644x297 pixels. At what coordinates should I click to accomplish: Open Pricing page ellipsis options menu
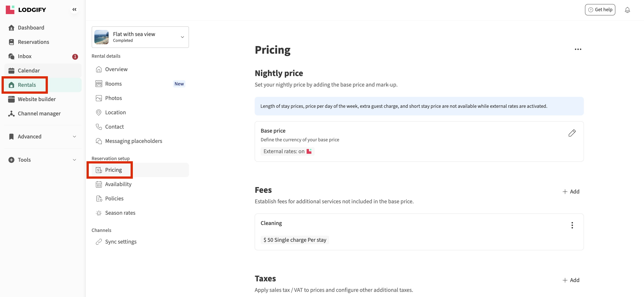(578, 49)
